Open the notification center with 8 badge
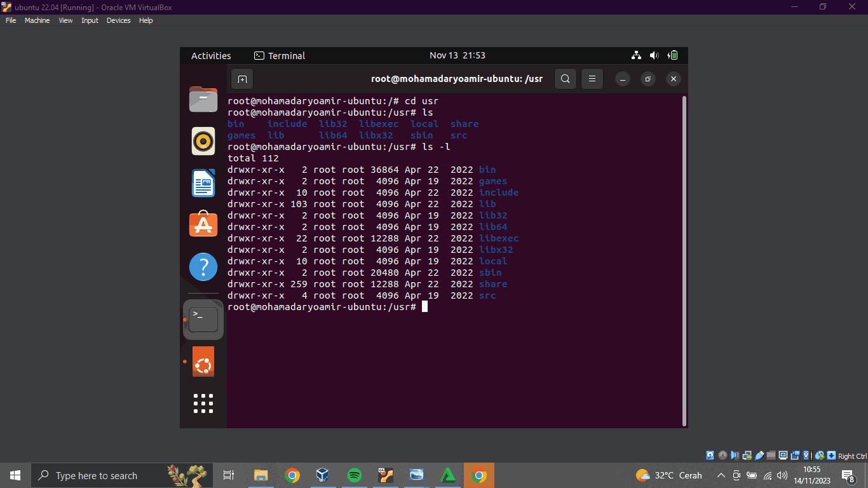 [848, 475]
